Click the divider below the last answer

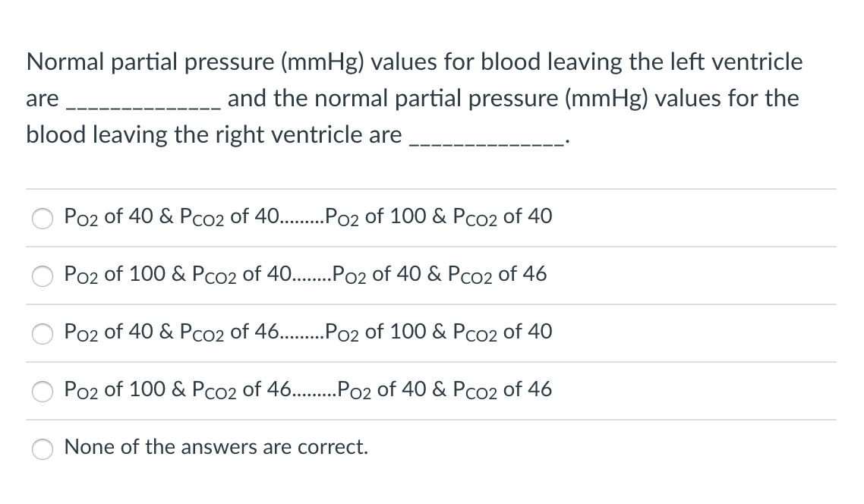[x=432, y=420]
